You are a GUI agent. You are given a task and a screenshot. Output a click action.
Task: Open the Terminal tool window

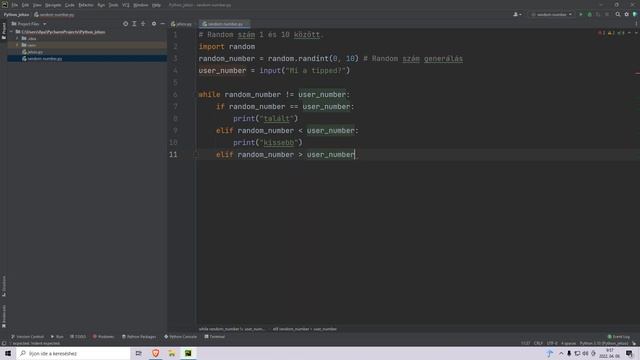(215, 337)
